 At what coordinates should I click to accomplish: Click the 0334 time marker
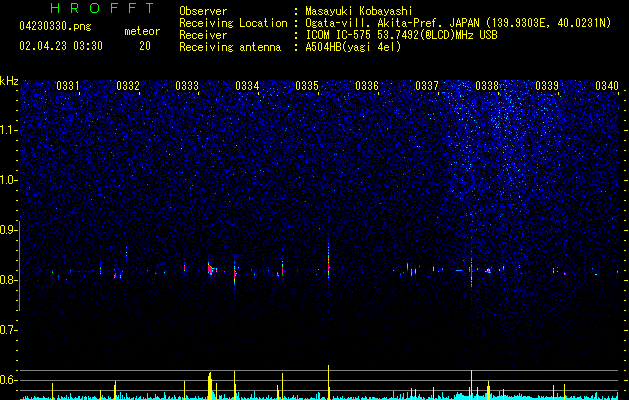(x=247, y=86)
